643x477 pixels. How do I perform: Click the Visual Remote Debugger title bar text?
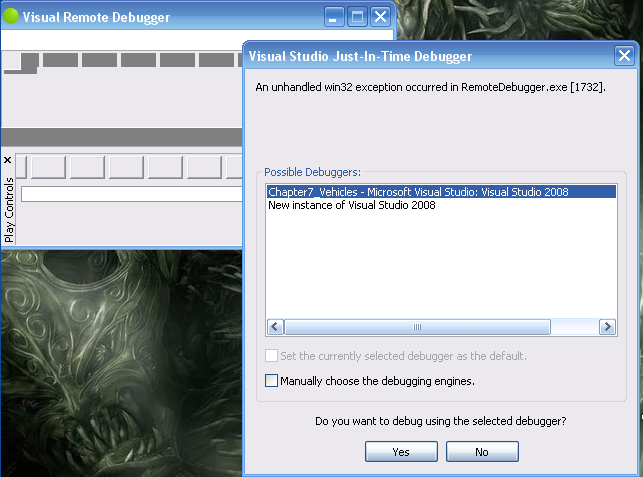coord(96,18)
